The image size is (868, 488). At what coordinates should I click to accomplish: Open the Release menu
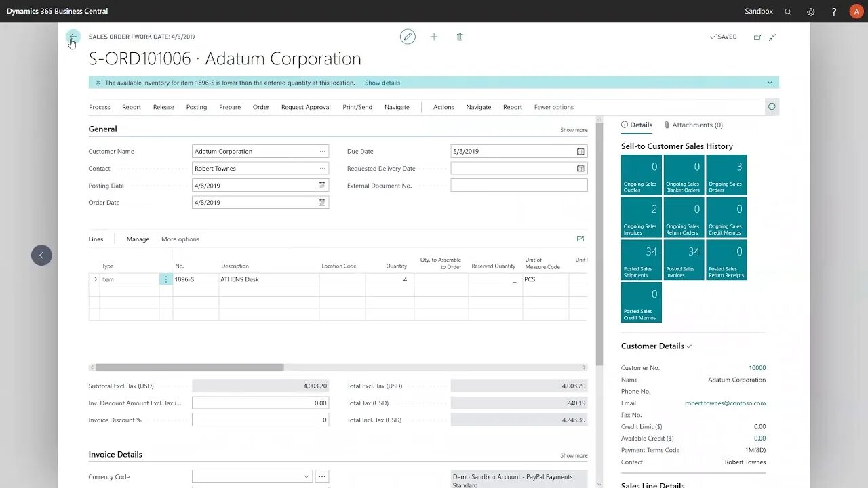(163, 107)
